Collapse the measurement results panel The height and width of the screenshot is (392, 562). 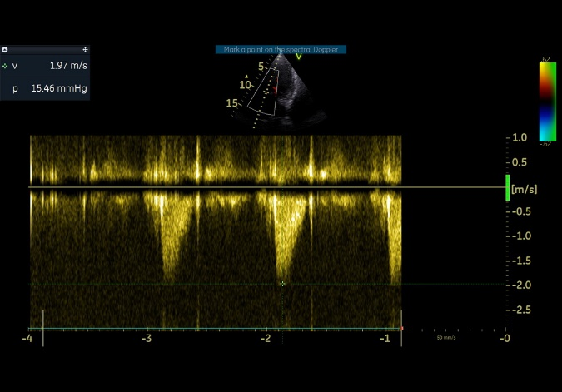coord(5,50)
